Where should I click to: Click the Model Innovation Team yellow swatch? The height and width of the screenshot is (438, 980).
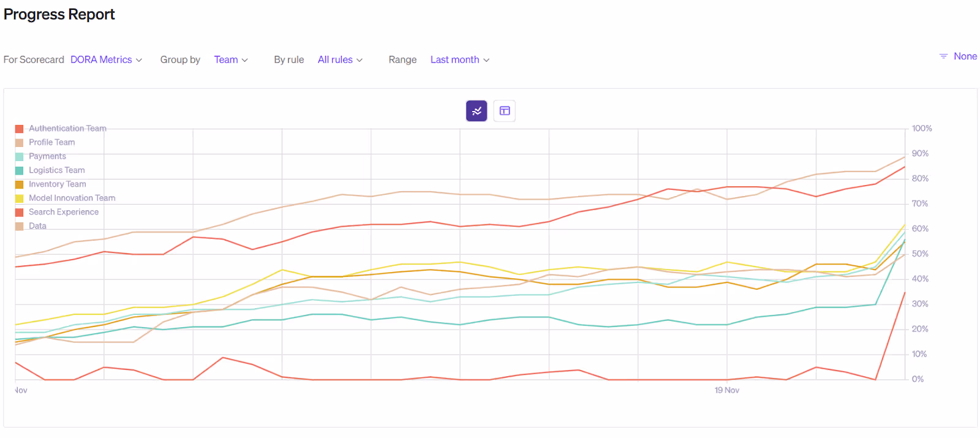20,198
